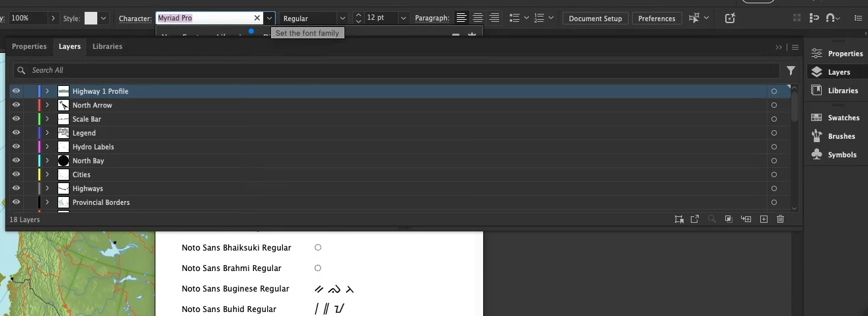Collapse the panel using double-arrow icon
Screen dimensions: 868x316
[x=779, y=47]
